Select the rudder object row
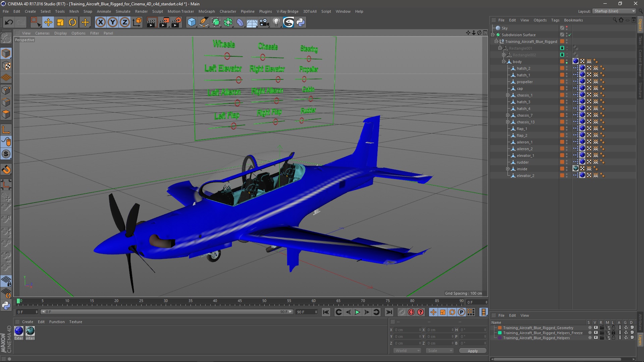 pyautogui.click(x=523, y=162)
